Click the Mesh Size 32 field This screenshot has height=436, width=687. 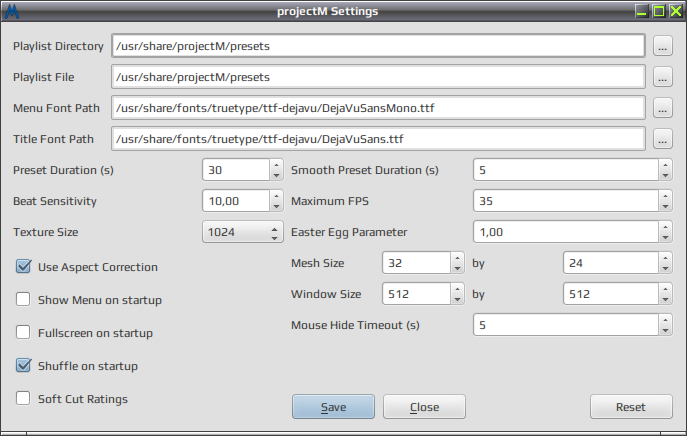point(416,263)
